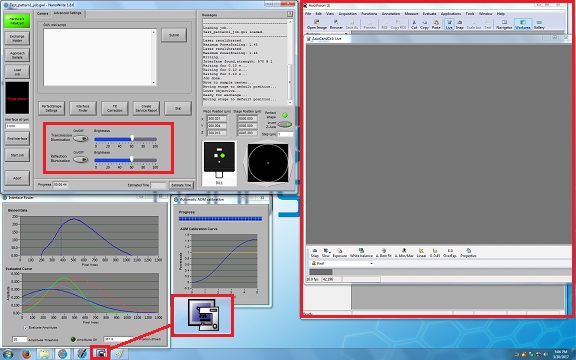Open the Properties icon in lower toolbar
The height and width of the screenshot is (360, 576).
(468, 253)
